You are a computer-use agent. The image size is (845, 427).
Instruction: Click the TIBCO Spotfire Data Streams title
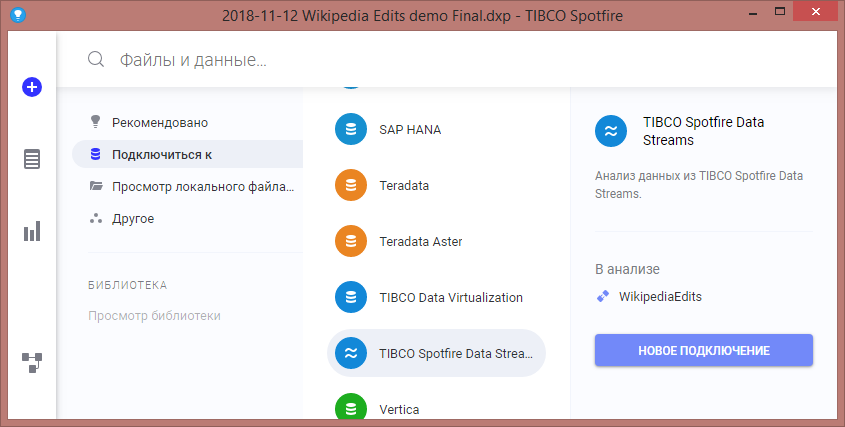[703, 131]
